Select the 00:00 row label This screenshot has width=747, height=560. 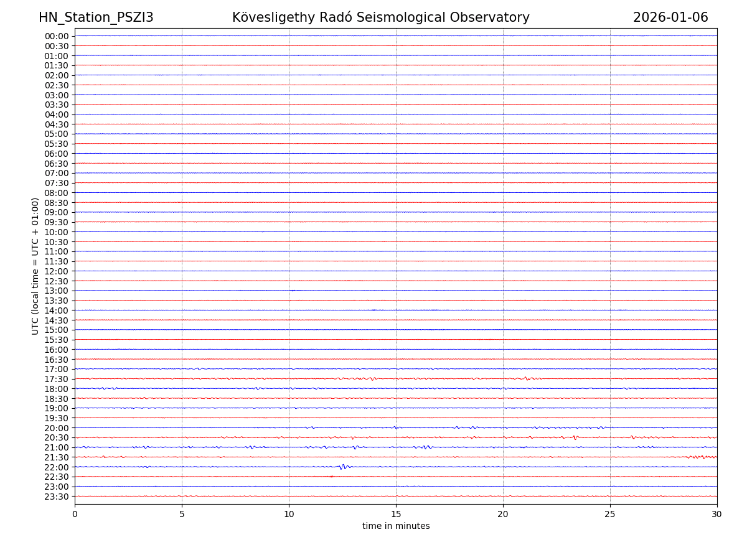tap(57, 36)
